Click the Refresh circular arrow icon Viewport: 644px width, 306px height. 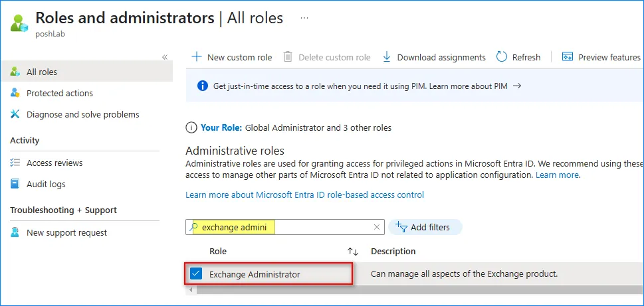point(502,57)
